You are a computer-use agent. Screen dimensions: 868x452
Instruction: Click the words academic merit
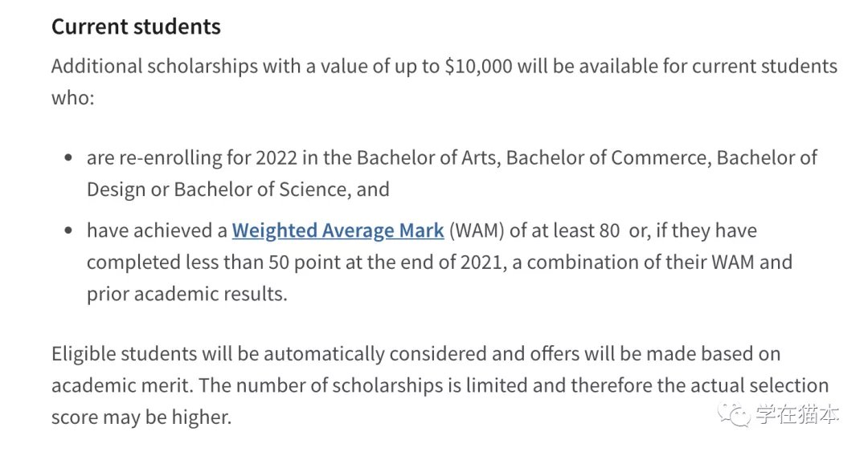(122, 385)
